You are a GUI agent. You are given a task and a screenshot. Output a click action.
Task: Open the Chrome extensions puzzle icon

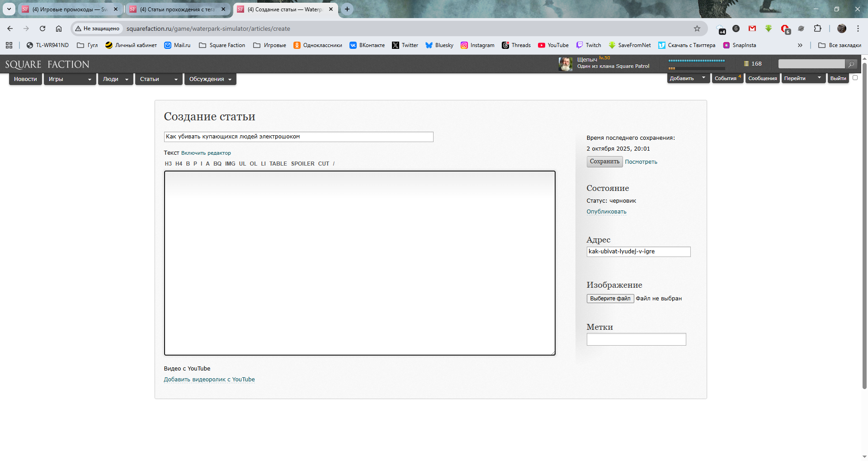pos(817,29)
